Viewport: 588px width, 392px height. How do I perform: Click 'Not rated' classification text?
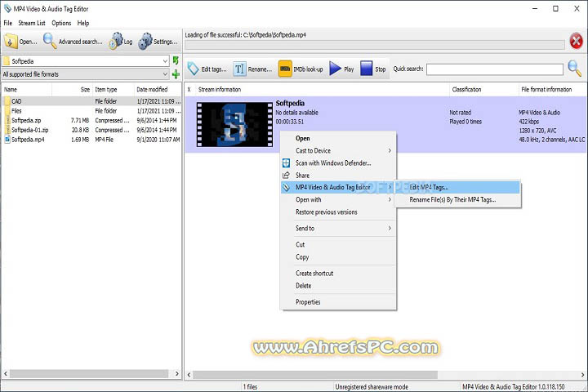[460, 113]
